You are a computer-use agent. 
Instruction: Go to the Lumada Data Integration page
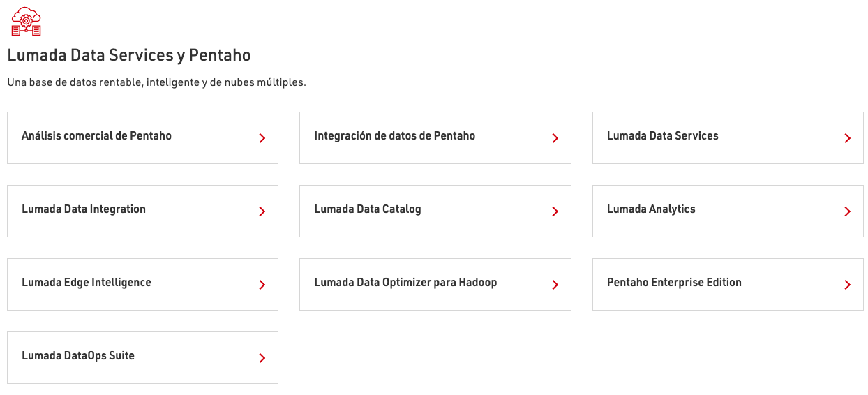coord(84,209)
